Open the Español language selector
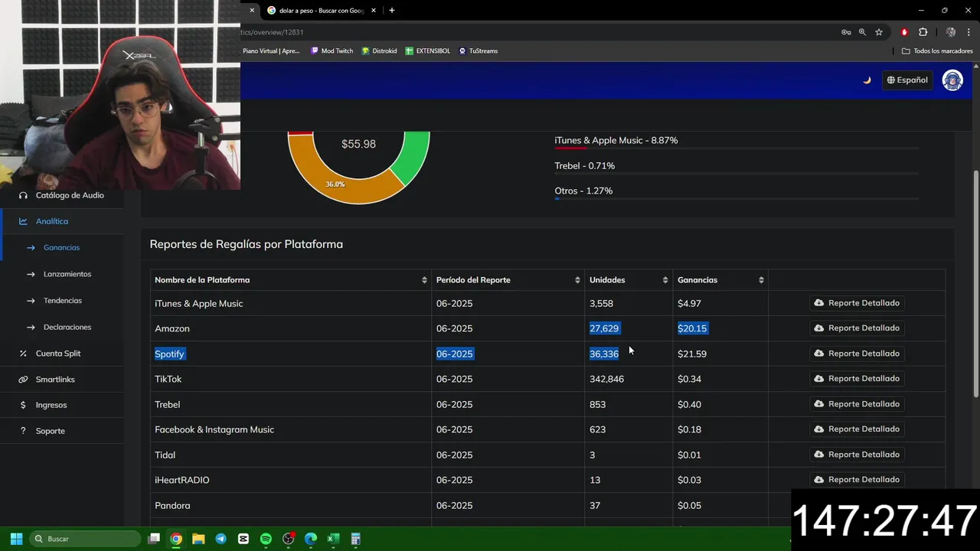Screen dimensions: 980x551 click(x=907, y=80)
